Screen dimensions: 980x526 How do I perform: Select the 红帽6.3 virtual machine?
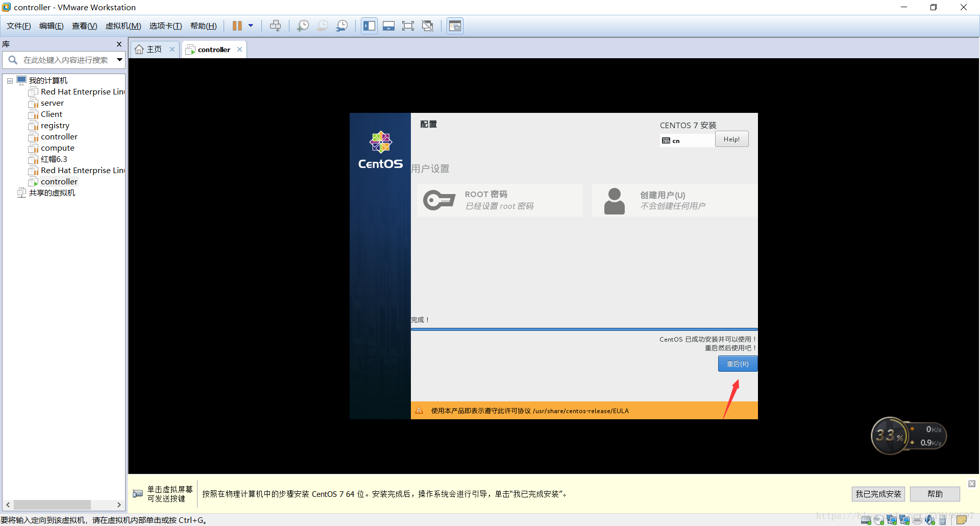coord(48,159)
